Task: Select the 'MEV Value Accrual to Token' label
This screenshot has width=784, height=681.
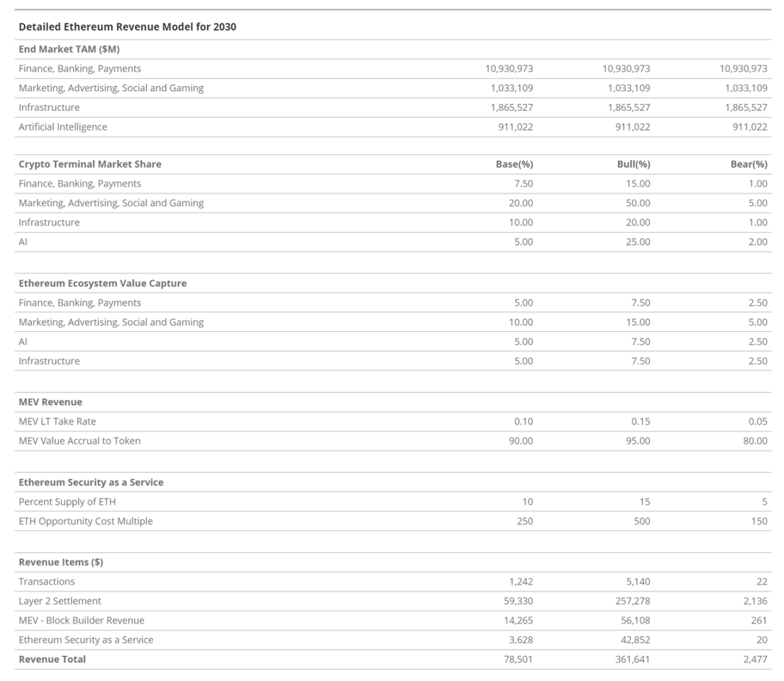Action: click(x=80, y=441)
